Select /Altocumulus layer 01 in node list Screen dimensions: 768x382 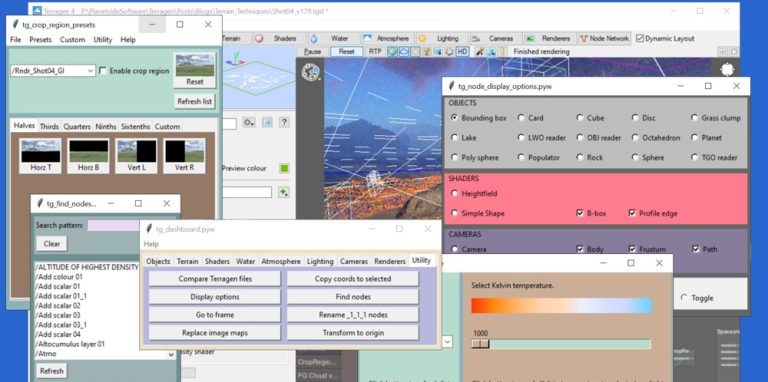tap(70, 344)
